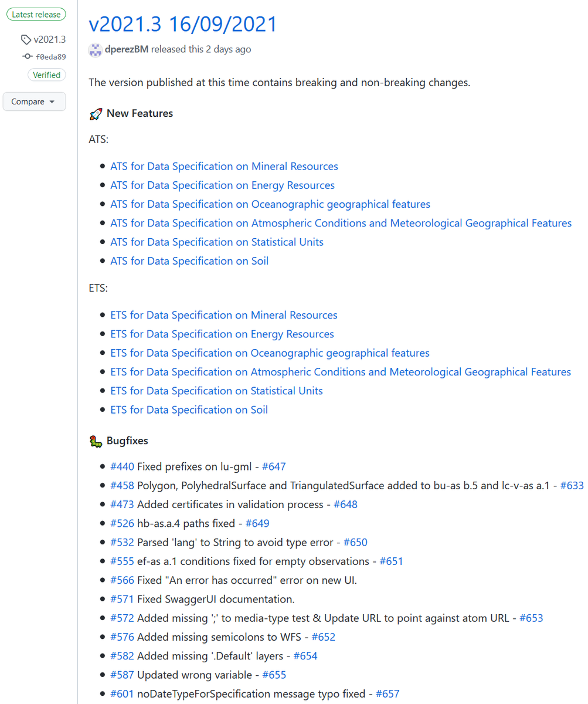
Task: Open pull request #649 link
Action: 257,523
